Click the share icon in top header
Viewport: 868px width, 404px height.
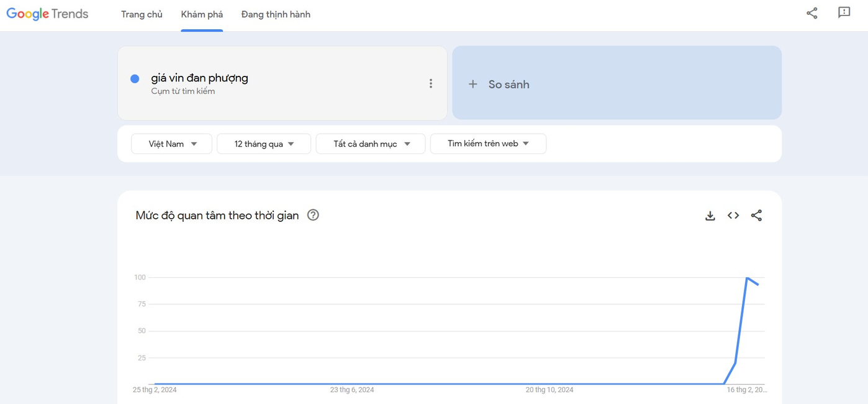[x=811, y=13]
